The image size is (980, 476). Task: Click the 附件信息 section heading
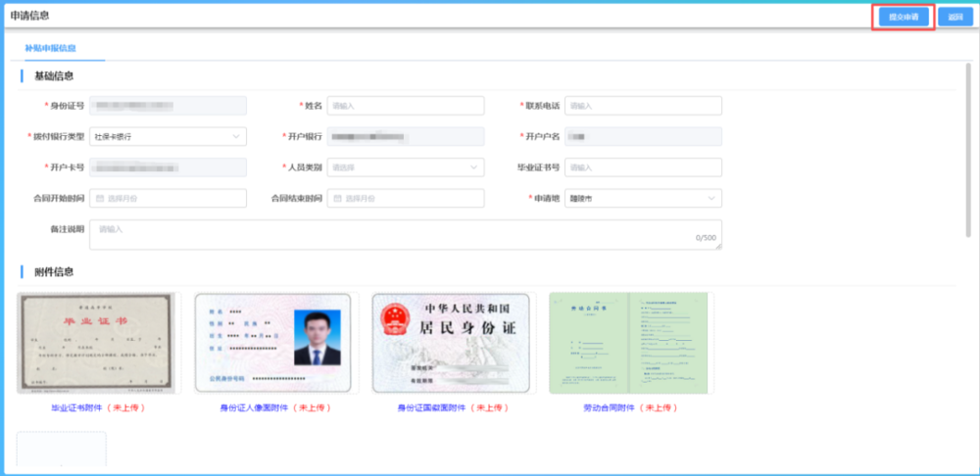pos(54,271)
